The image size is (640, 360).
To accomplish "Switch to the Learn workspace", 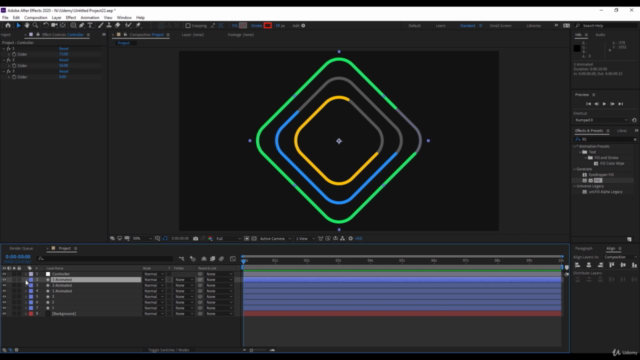I will (440, 26).
